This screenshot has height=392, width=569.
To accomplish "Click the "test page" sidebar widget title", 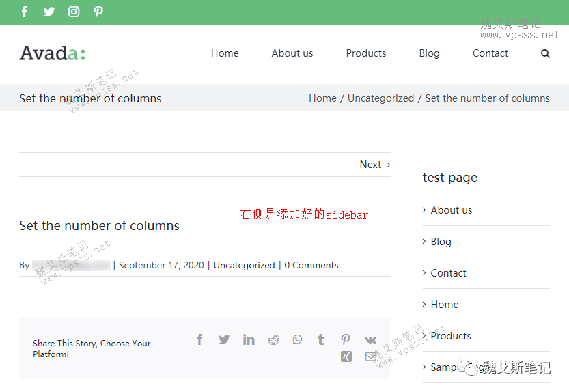I will coord(450,178).
